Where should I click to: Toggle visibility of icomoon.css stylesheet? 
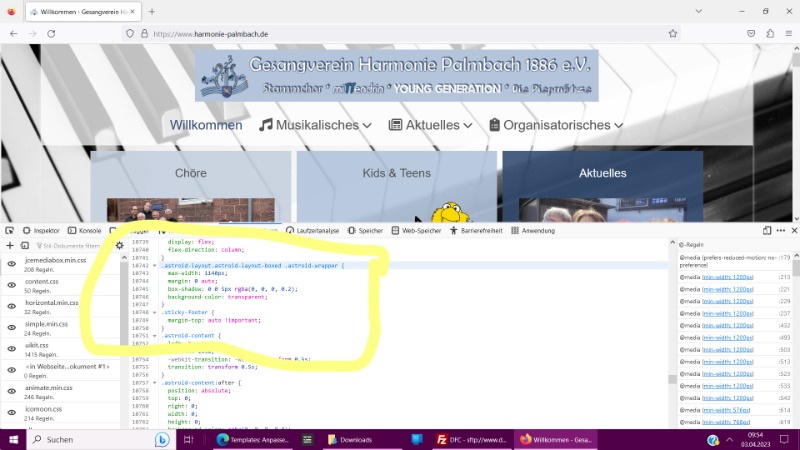click(12, 412)
